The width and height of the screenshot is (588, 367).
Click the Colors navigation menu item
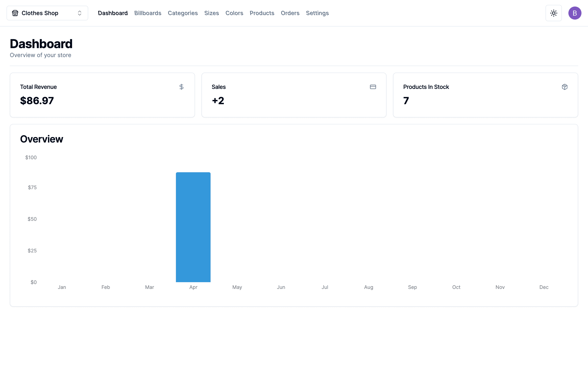[234, 13]
